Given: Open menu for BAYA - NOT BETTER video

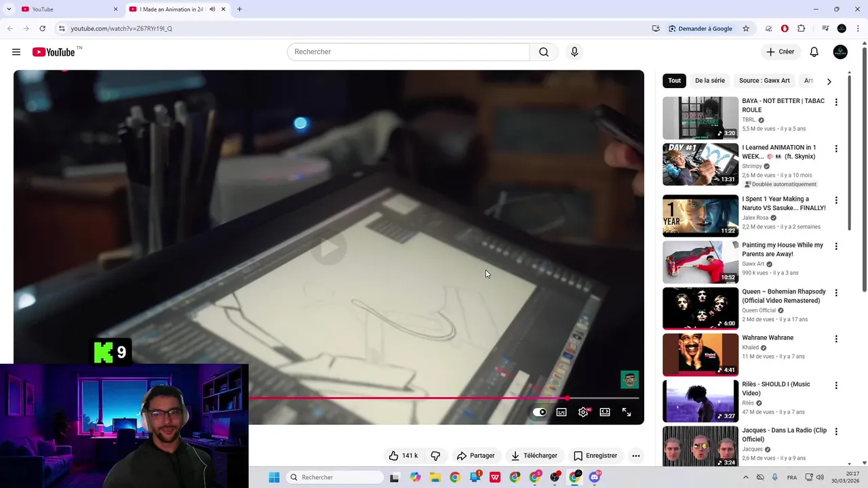Looking at the screenshot, I should point(836,102).
